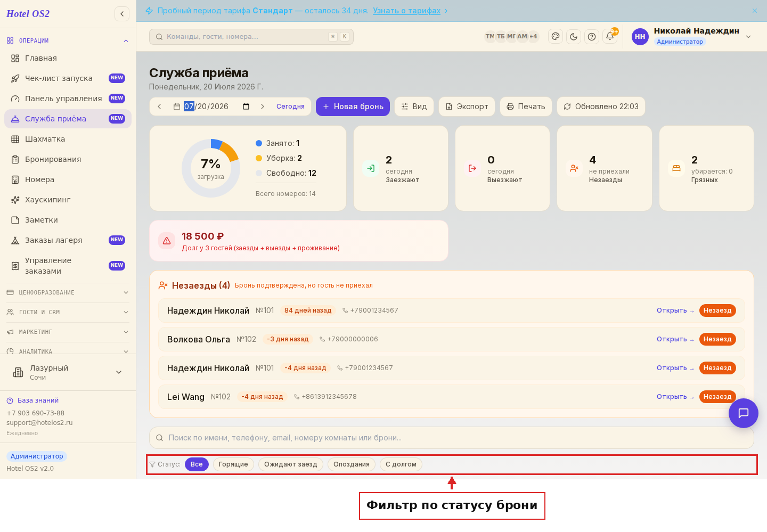Image resolution: width=767 pixels, height=532 pixels.
Task: Open Lei Wang booking via Открыть
Action: tap(675, 397)
